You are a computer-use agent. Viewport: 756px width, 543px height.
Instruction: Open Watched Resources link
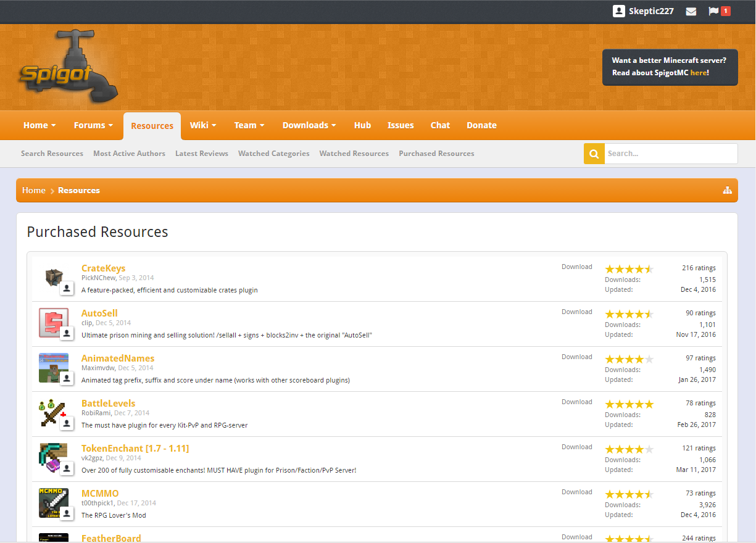pyautogui.click(x=354, y=154)
